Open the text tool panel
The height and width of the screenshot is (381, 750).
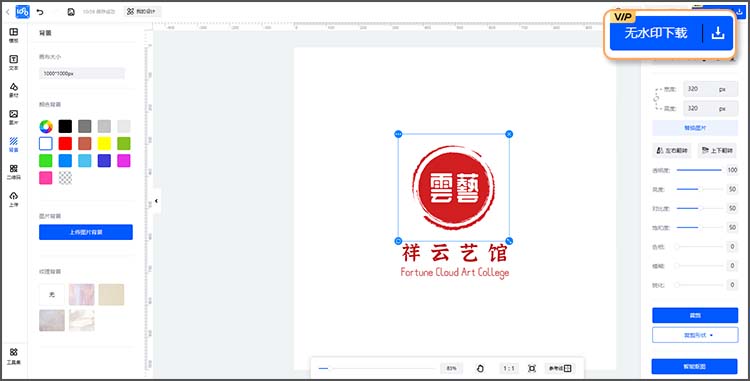(x=13, y=63)
